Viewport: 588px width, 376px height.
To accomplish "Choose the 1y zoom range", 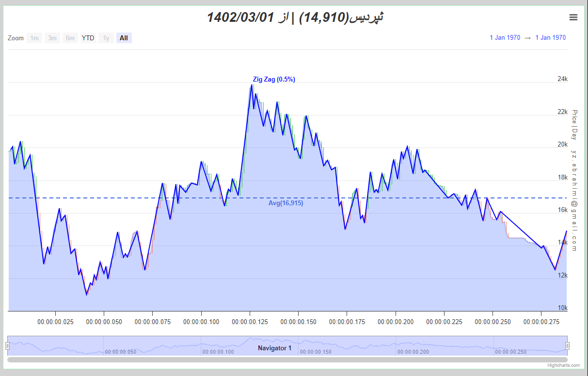I will 106,38.
